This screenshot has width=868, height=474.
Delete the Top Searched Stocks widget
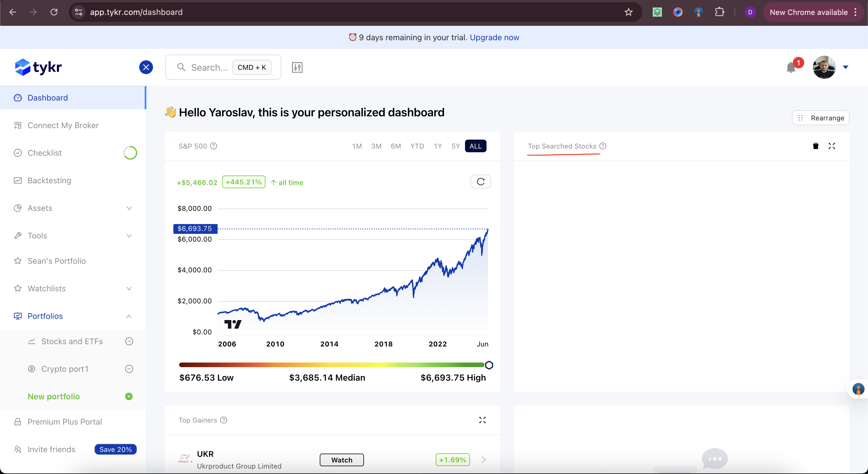(x=815, y=146)
